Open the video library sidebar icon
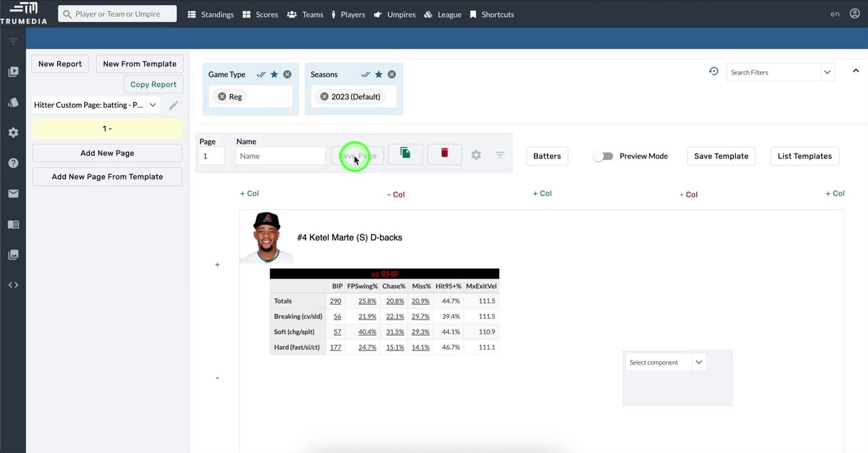Viewport: 868px width, 453px height. (x=13, y=72)
